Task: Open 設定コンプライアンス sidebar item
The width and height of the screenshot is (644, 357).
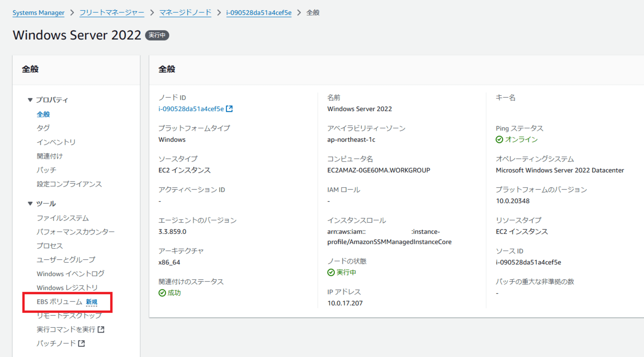Action: pos(69,184)
